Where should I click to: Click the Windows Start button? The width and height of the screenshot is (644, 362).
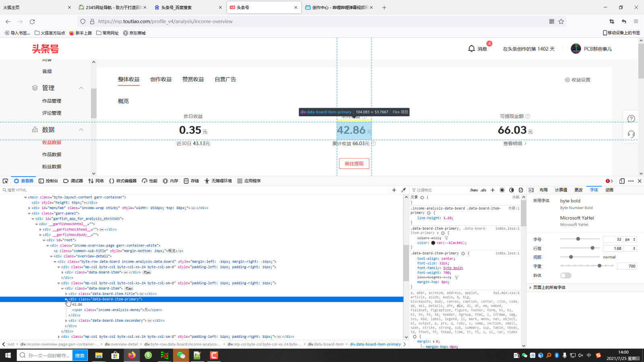tap(8, 355)
